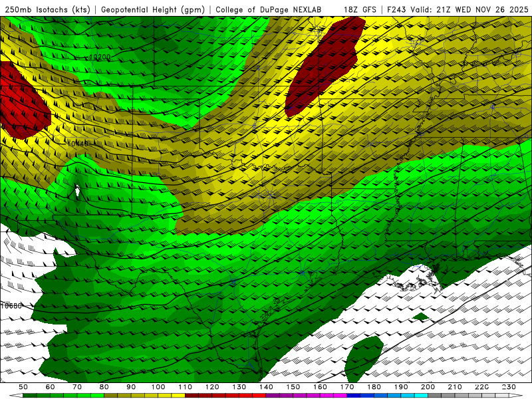Click the 190 value on the color scale
This screenshot has height=399, width=532.
point(401,387)
